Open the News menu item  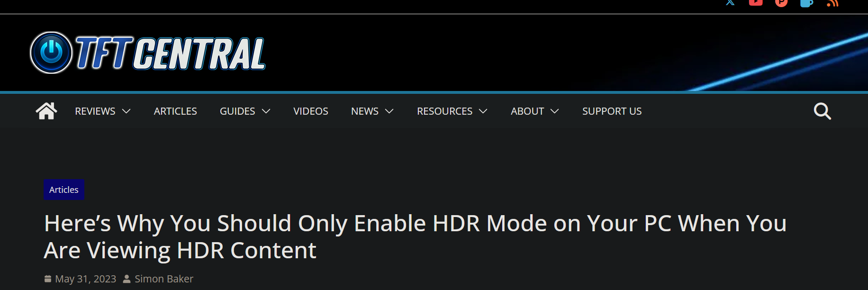(365, 111)
